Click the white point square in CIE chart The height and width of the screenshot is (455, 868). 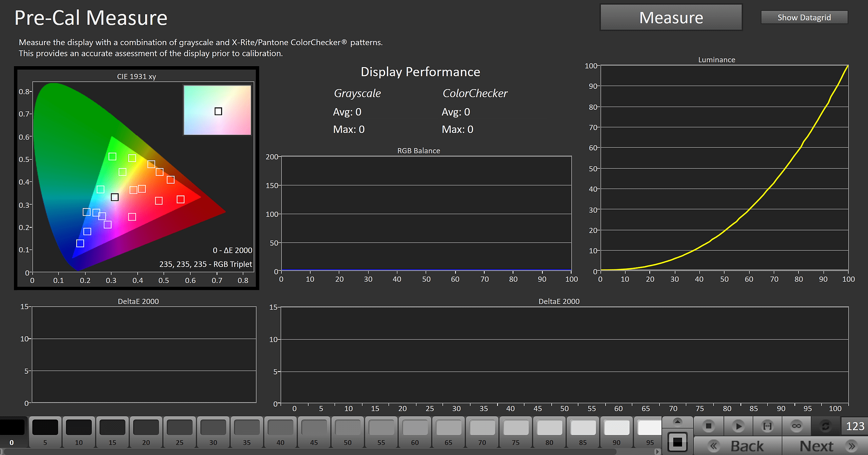(115, 197)
